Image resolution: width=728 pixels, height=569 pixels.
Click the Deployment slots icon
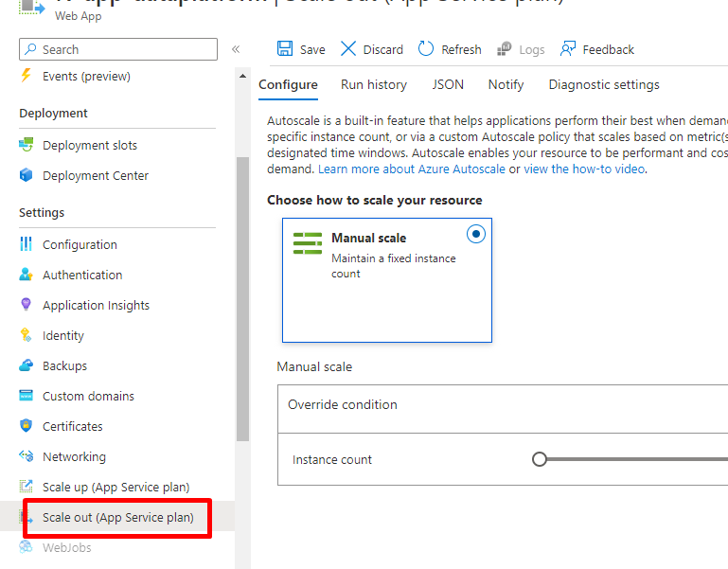click(x=26, y=145)
